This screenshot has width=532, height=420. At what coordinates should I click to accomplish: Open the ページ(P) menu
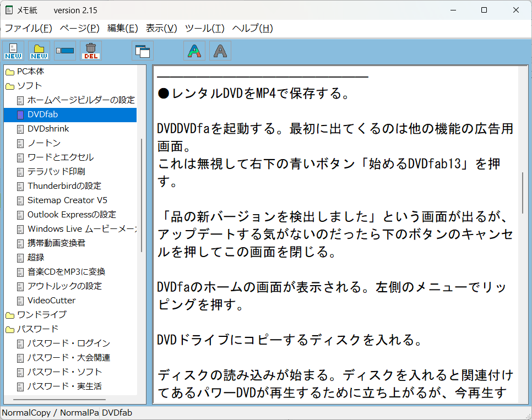pyautogui.click(x=80, y=28)
